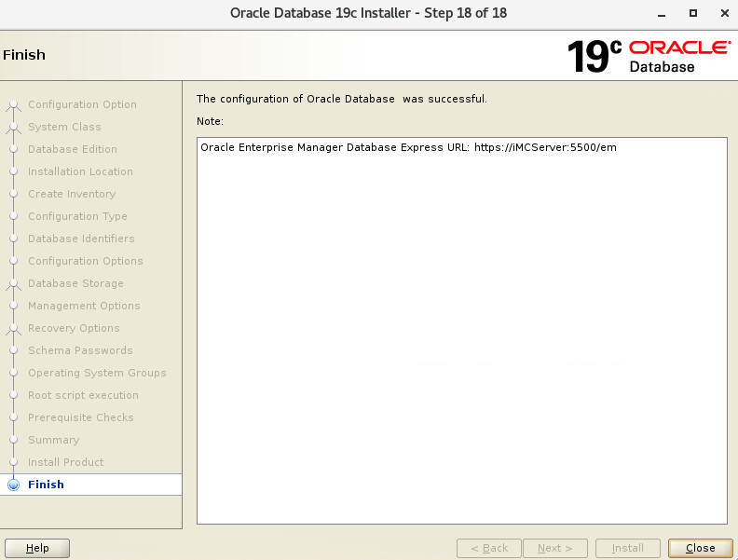Minimize the installer window

click(662, 14)
